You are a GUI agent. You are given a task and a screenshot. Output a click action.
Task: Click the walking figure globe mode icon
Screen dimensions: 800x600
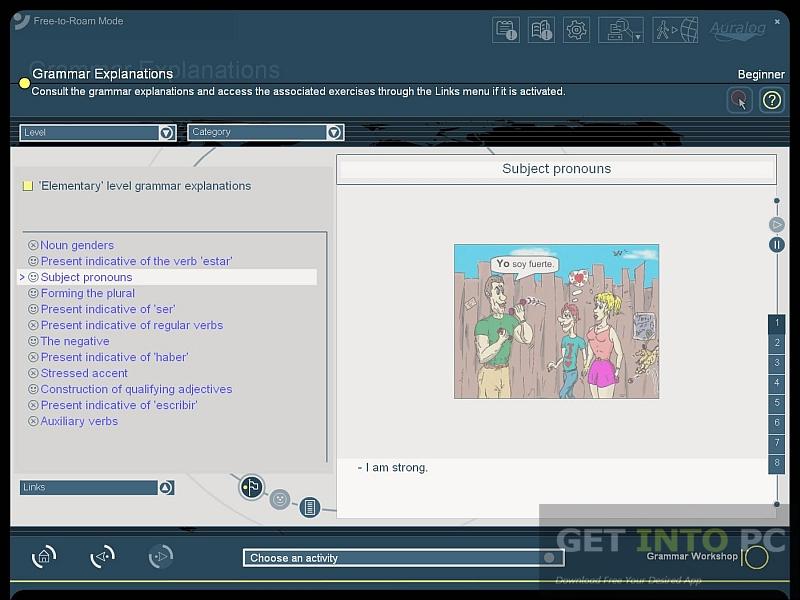pyautogui.click(x=675, y=30)
